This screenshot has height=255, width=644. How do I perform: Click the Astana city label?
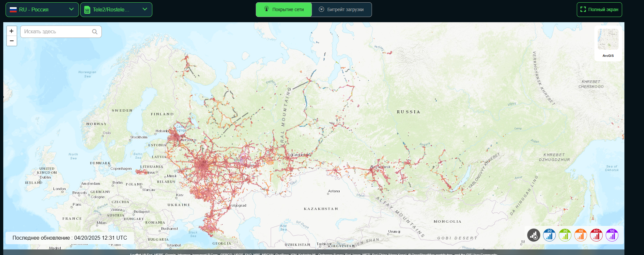(x=334, y=191)
